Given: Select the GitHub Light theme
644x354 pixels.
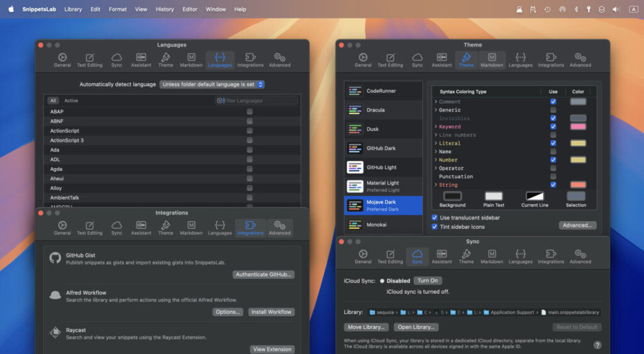Looking at the screenshot, I should [x=383, y=167].
